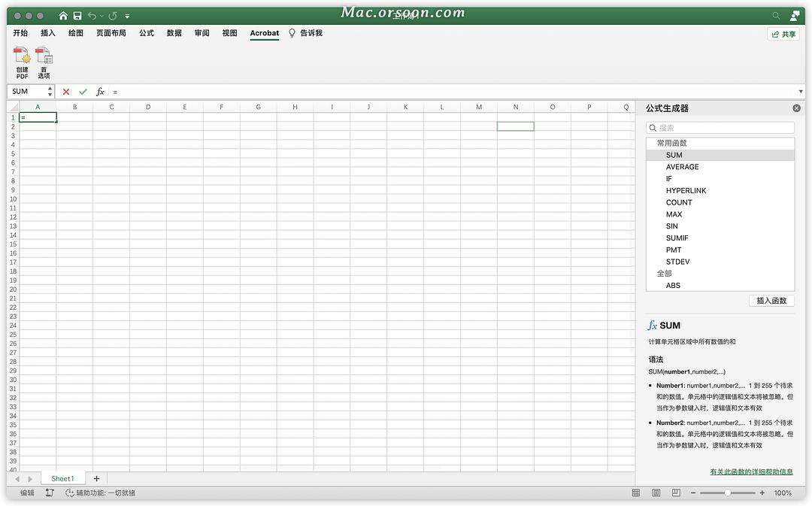This screenshot has height=506, width=812.
Task: Select SUM in function list
Action: (x=720, y=155)
